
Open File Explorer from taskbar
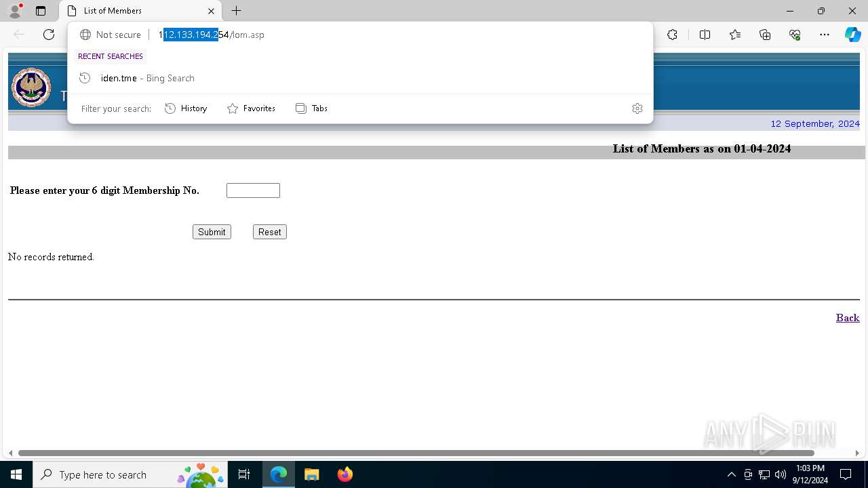(x=311, y=474)
